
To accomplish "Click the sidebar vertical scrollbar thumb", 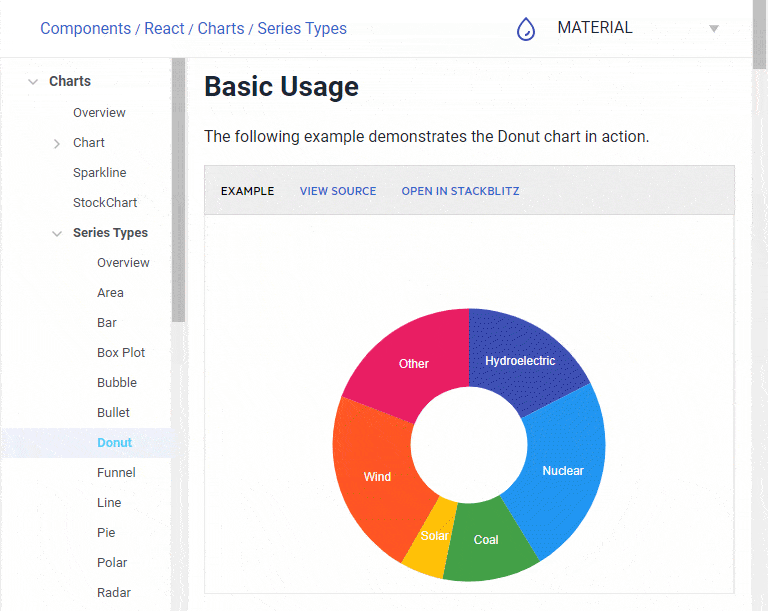I will point(179,190).
